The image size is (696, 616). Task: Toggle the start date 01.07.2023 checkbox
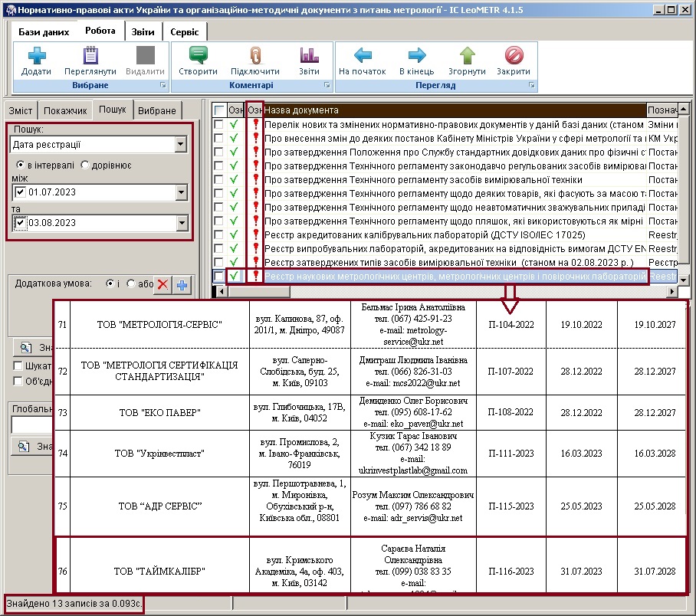click(20, 192)
